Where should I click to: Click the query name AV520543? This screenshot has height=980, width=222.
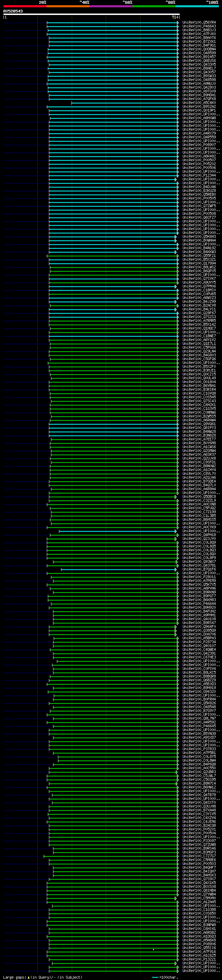(x=13, y=11)
